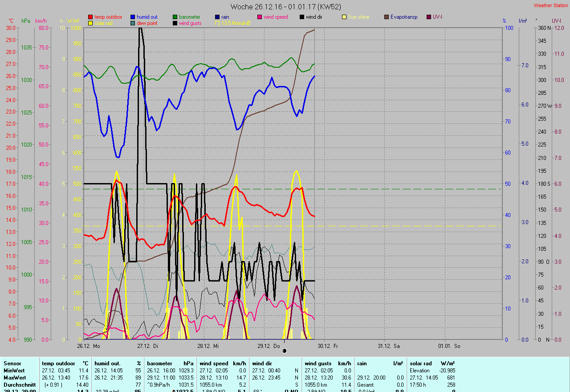Click the 'wind speed km/h' table column header

click(223, 363)
